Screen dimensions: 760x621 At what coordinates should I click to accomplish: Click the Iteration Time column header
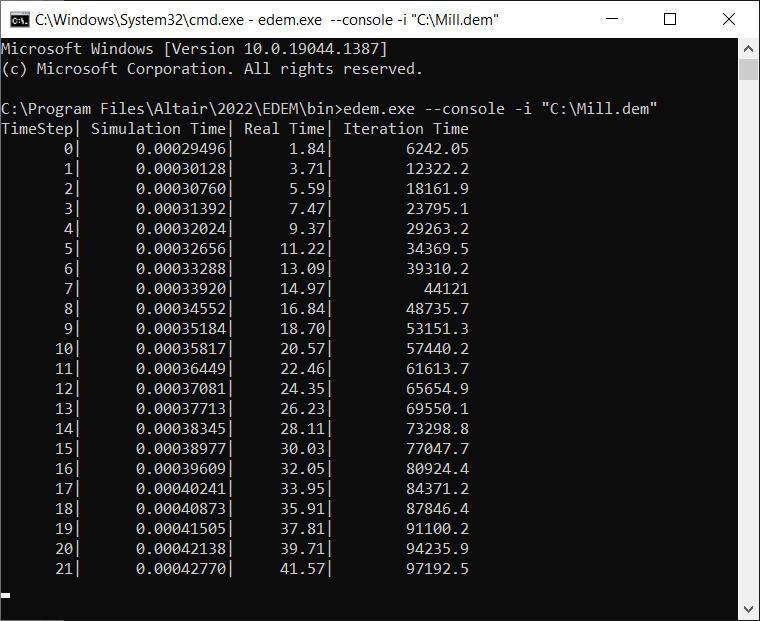pos(405,129)
